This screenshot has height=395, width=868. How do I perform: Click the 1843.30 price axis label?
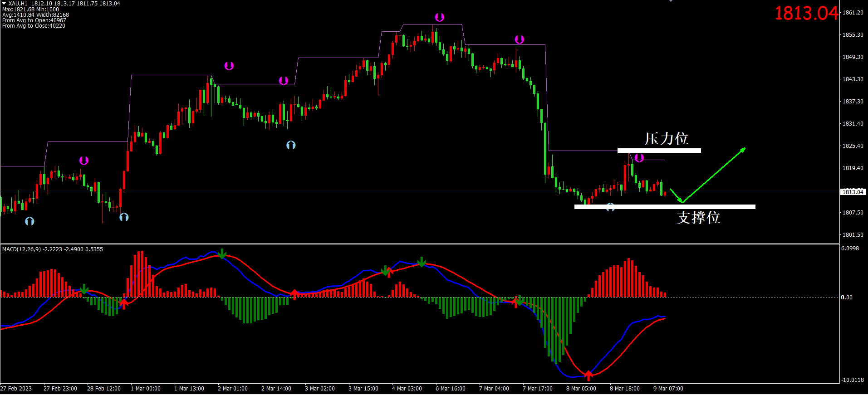[x=853, y=79]
